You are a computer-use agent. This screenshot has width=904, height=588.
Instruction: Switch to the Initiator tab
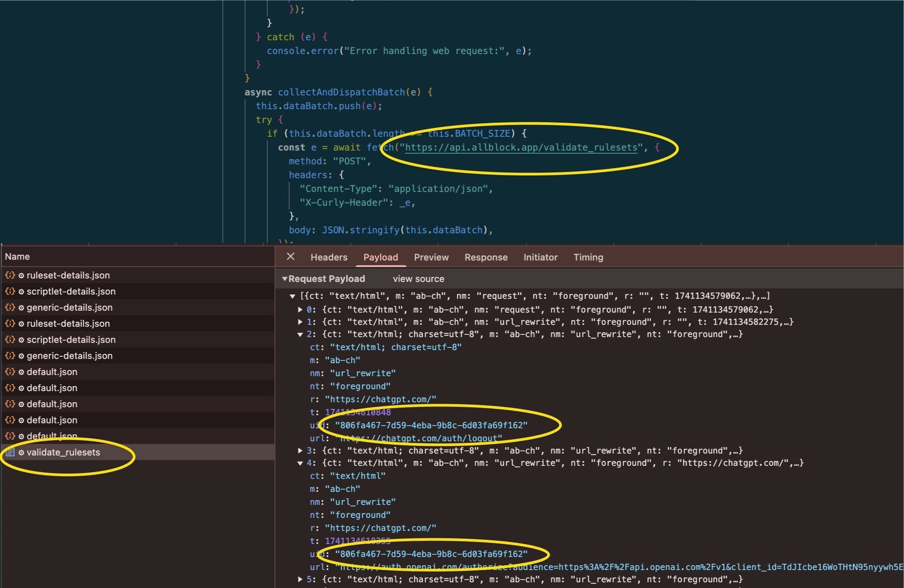coord(540,257)
